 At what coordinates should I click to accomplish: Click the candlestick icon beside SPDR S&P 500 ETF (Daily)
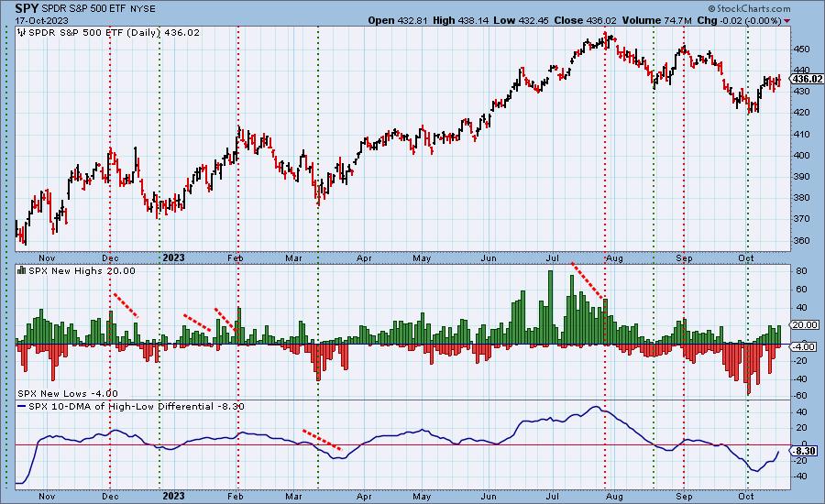click(x=22, y=33)
